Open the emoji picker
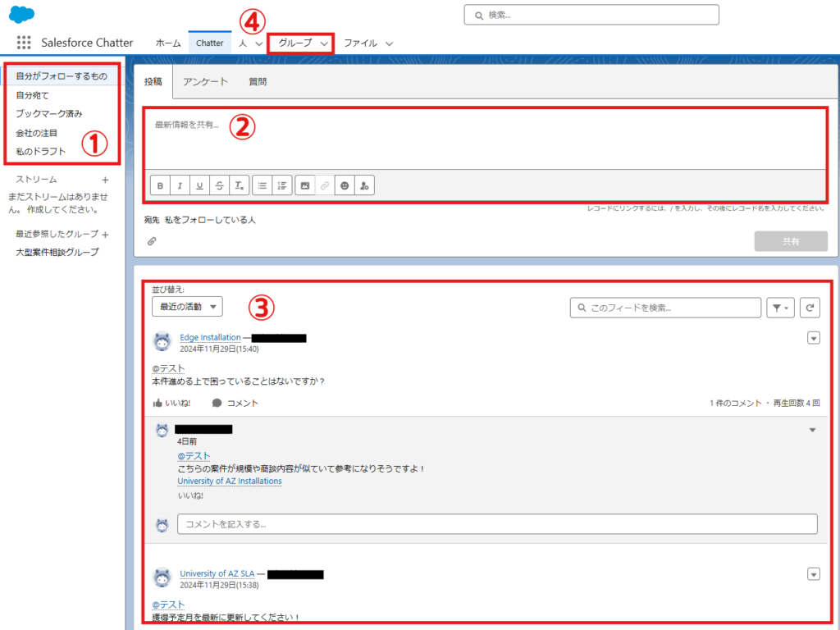840x630 pixels. coord(345,185)
